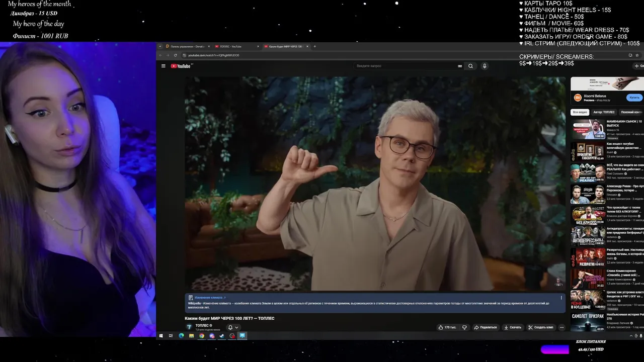Open the ТОПЛЕС channel avatar
The height and width of the screenshot is (362, 644).
189,327
